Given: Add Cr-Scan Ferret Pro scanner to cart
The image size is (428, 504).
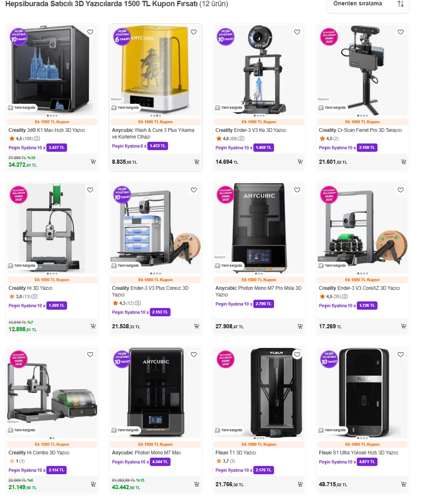Looking at the screenshot, I should click(404, 162).
